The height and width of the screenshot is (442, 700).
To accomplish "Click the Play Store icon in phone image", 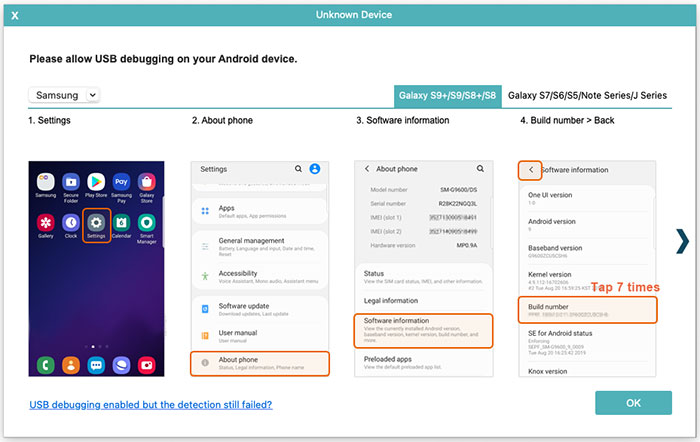I will pos(96,182).
